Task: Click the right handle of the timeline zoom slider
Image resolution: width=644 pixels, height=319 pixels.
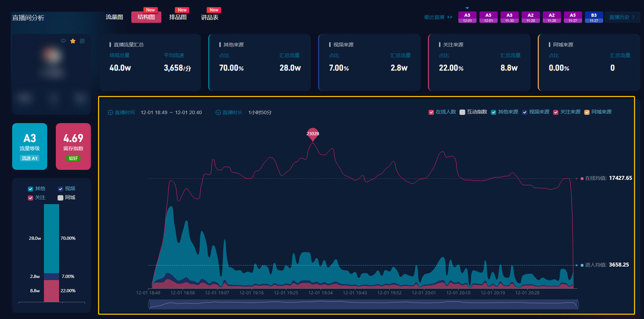Action: pyautogui.click(x=577, y=304)
